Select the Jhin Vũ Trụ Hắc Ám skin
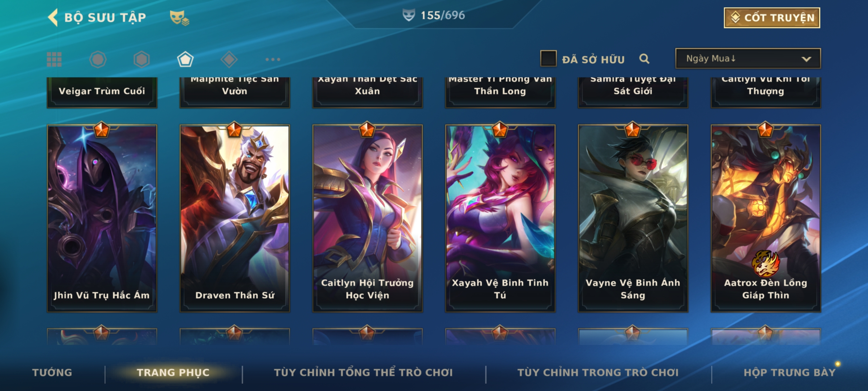 102,218
